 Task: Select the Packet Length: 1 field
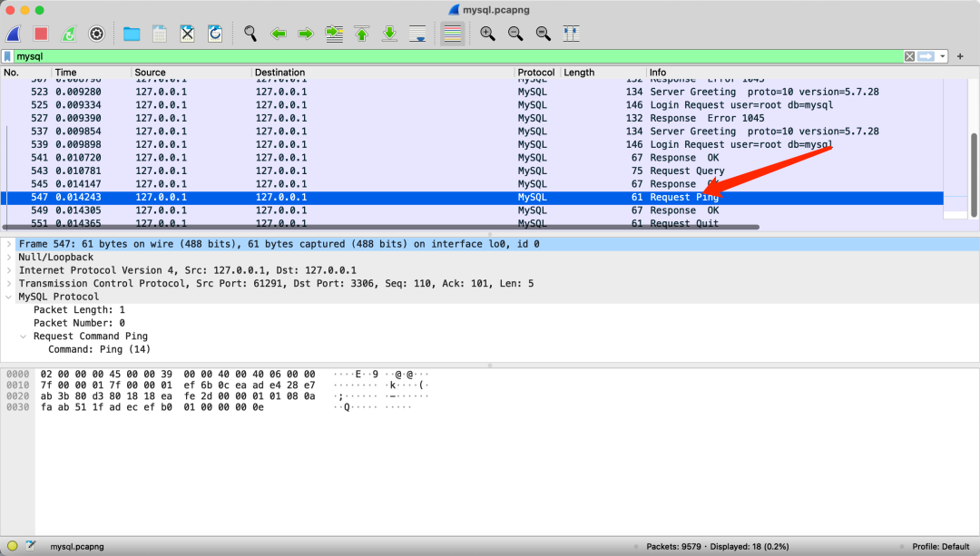(x=79, y=310)
